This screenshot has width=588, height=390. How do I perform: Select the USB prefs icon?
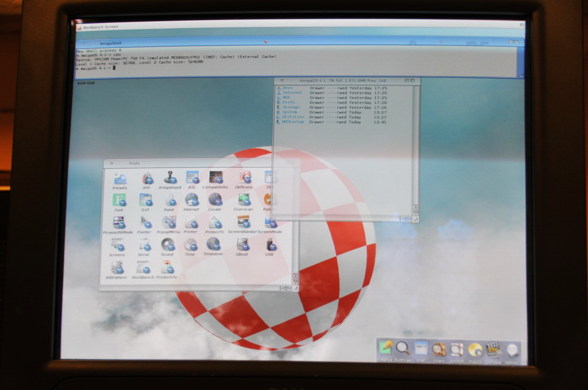[x=270, y=247]
